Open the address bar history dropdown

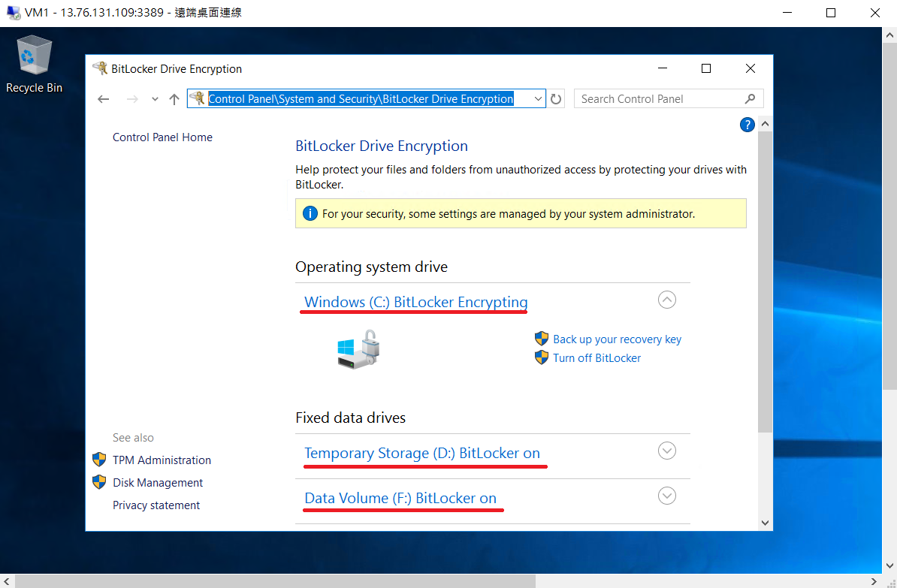click(x=538, y=99)
